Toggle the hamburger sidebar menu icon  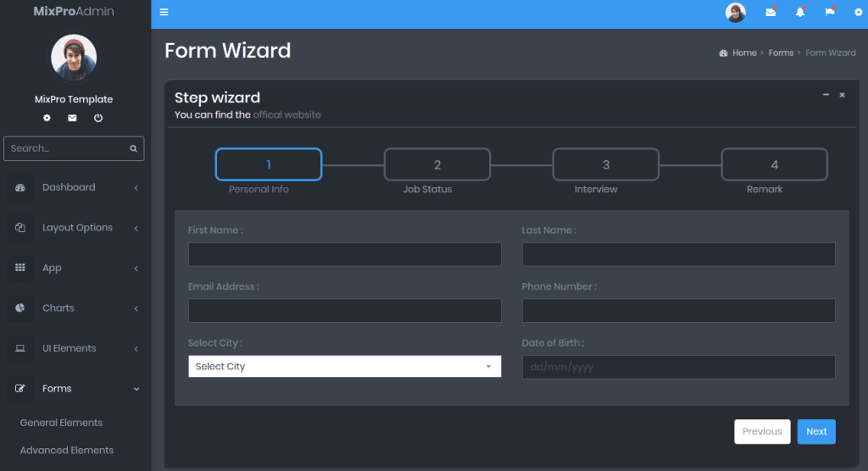click(x=164, y=12)
